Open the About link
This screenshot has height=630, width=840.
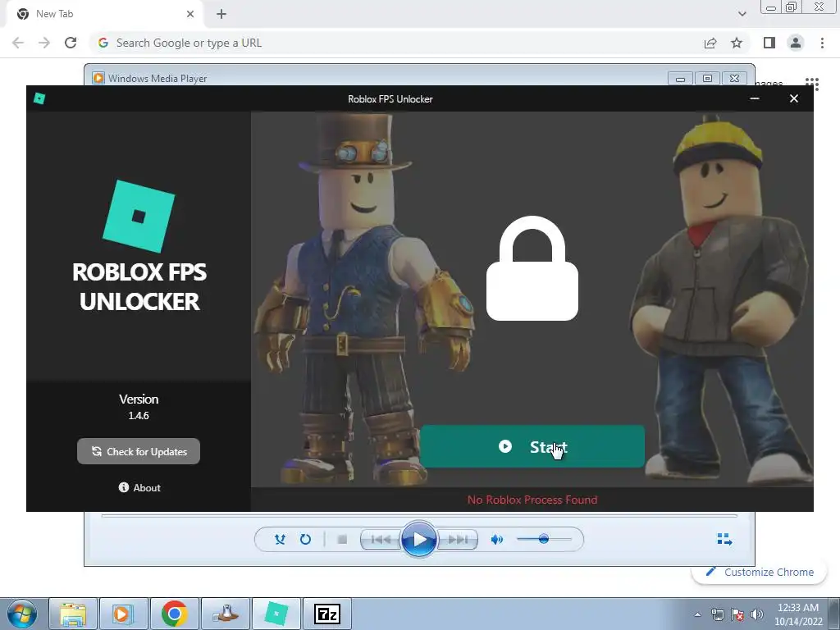(139, 487)
